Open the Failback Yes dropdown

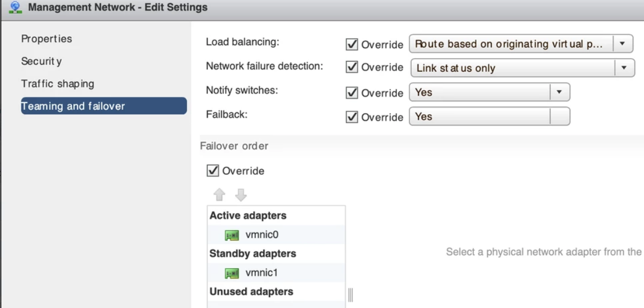[489, 116]
